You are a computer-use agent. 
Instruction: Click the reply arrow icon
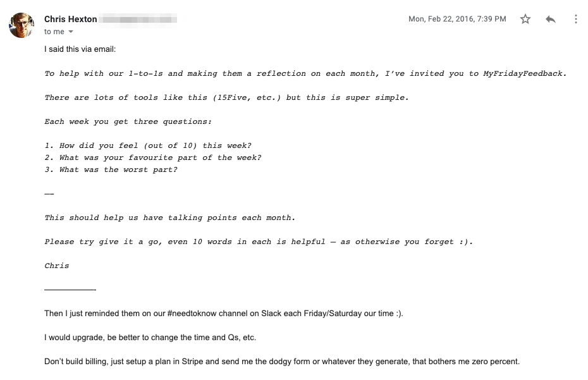click(x=551, y=20)
